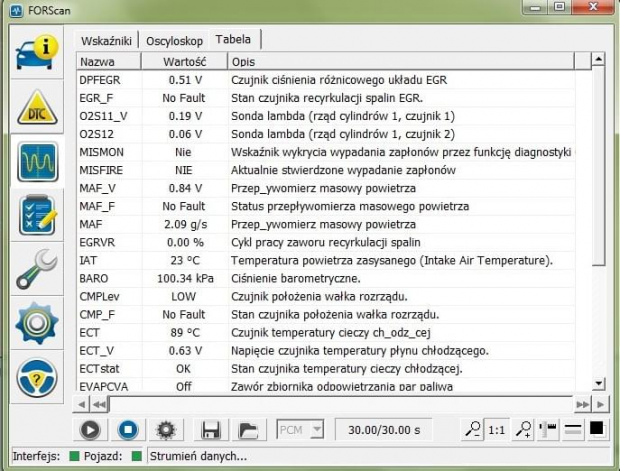Select the ECTstat row

tap(326, 369)
